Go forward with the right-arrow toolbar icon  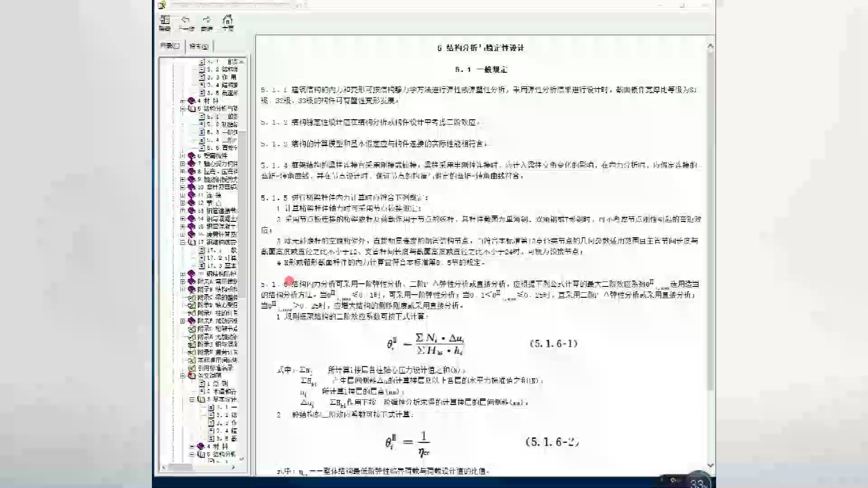click(x=207, y=20)
